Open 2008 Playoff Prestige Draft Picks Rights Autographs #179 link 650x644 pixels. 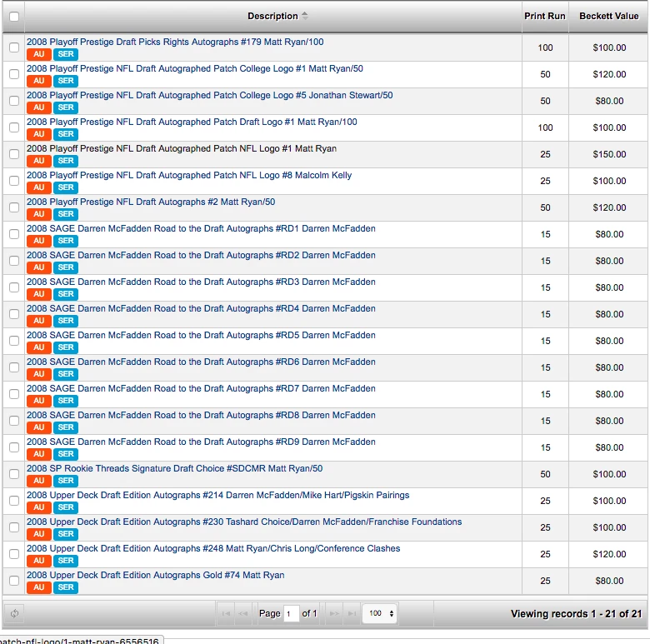(175, 42)
